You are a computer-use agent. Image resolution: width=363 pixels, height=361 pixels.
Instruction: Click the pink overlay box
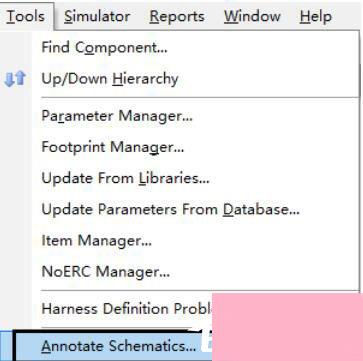[x=287, y=327]
